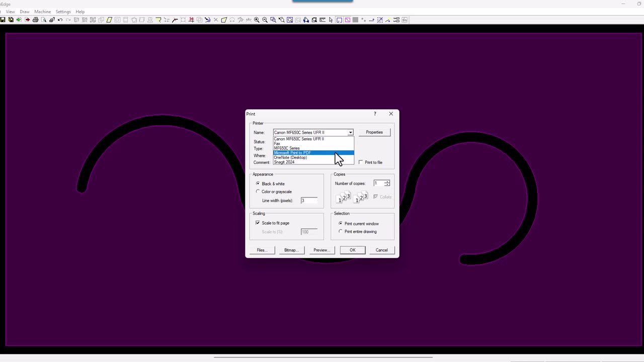Click the solid gray square toolbar icon
This screenshot has height=362, width=644.
[x=355, y=20]
